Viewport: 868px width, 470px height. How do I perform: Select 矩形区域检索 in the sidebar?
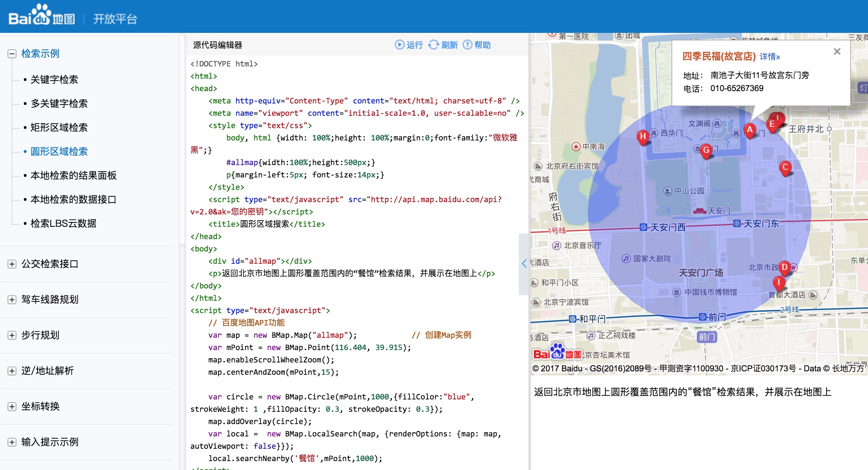pos(59,127)
